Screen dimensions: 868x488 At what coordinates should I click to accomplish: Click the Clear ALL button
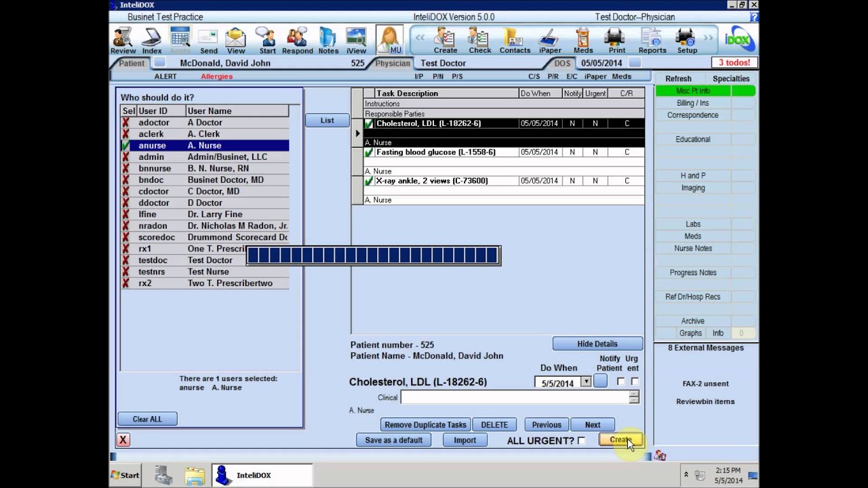pyautogui.click(x=147, y=419)
